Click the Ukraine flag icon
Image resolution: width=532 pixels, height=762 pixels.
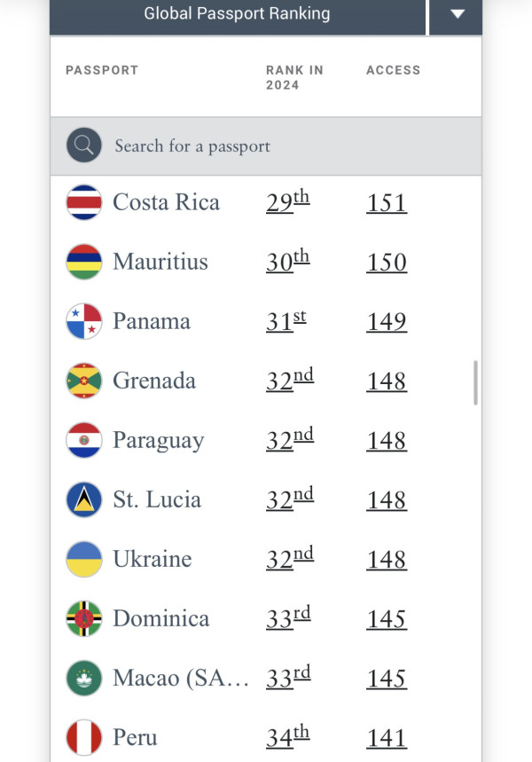point(84,559)
